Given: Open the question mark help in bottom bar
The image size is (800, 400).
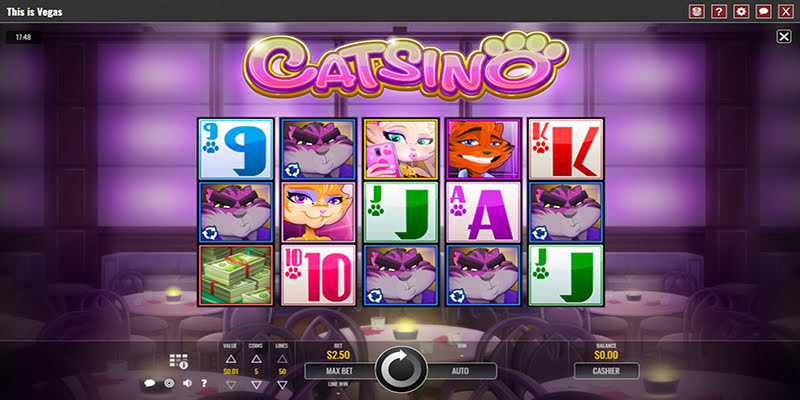Looking at the screenshot, I should click(204, 383).
